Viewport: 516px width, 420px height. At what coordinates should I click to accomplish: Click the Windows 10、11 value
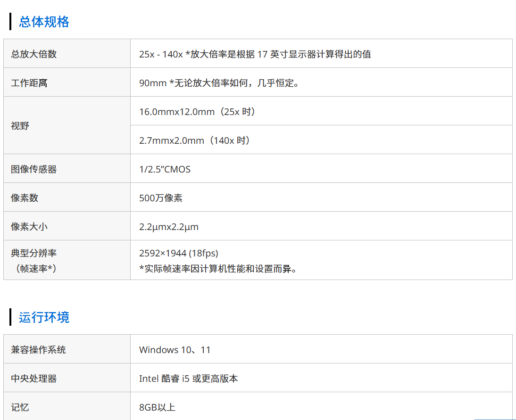coord(175,350)
